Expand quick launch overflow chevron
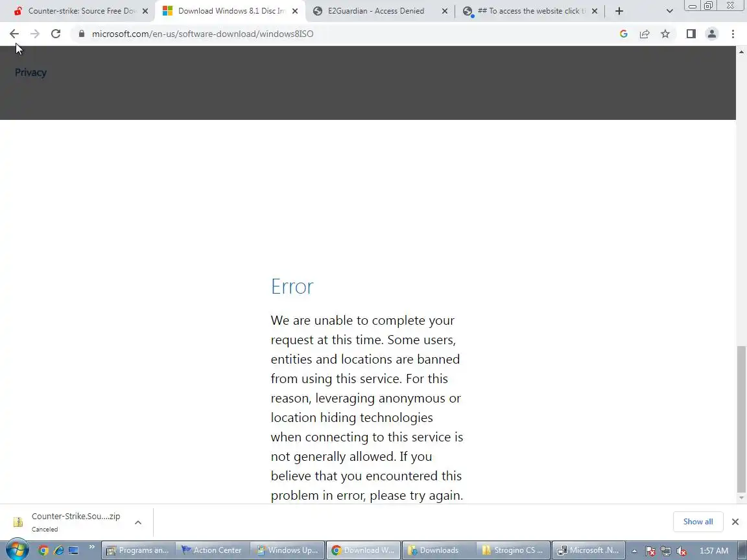 (91, 546)
